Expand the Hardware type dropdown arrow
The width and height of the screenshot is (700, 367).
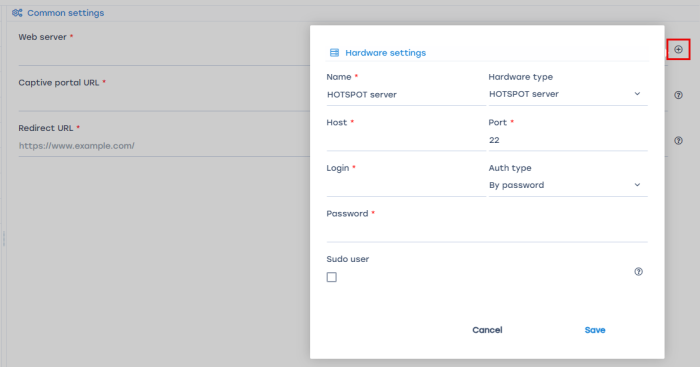click(x=637, y=94)
